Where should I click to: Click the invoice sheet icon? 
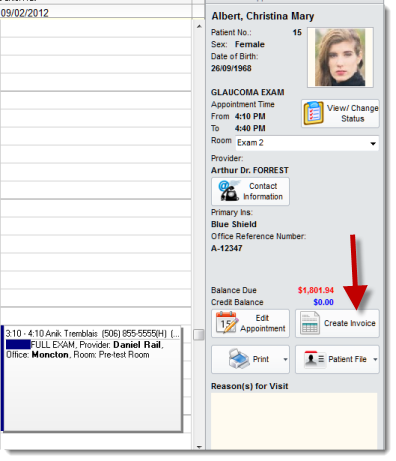coord(310,323)
